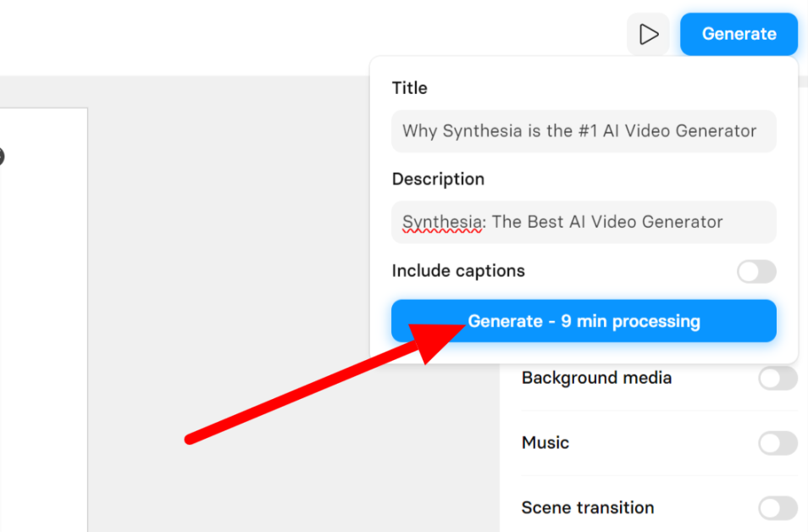Click the Description label in the dialog
The image size is (808, 532).
click(438, 179)
